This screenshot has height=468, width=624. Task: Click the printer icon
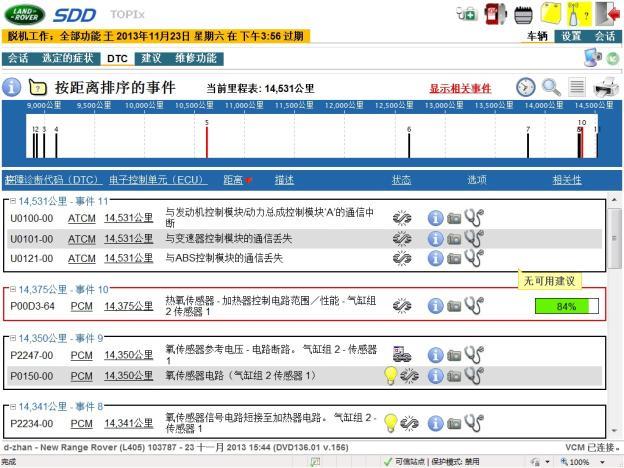(x=606, y=87)
